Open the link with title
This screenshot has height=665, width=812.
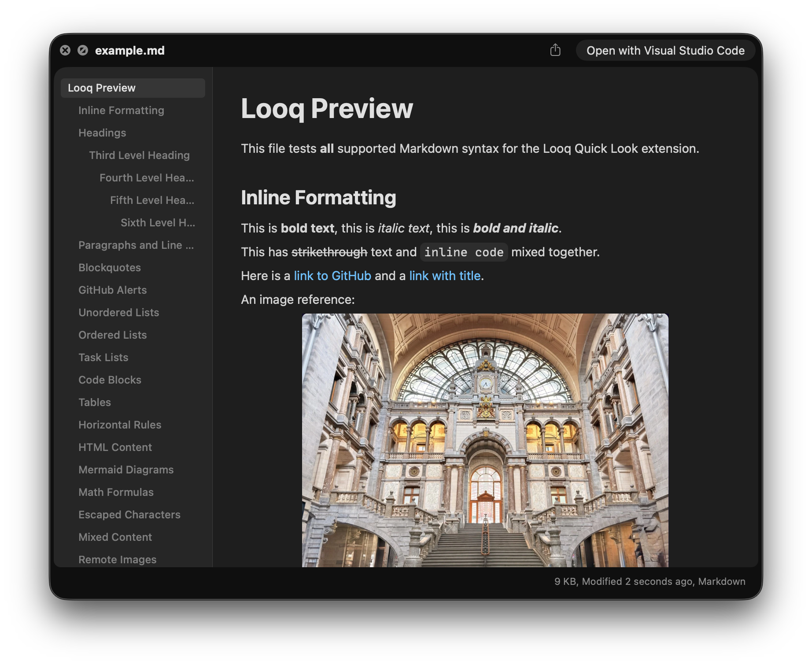445,275
